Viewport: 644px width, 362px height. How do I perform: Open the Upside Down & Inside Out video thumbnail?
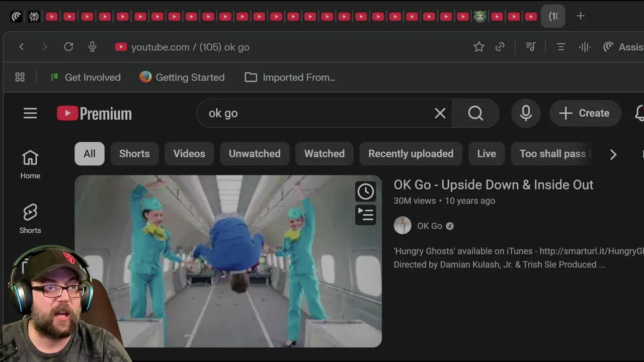[x=228, y=261]
